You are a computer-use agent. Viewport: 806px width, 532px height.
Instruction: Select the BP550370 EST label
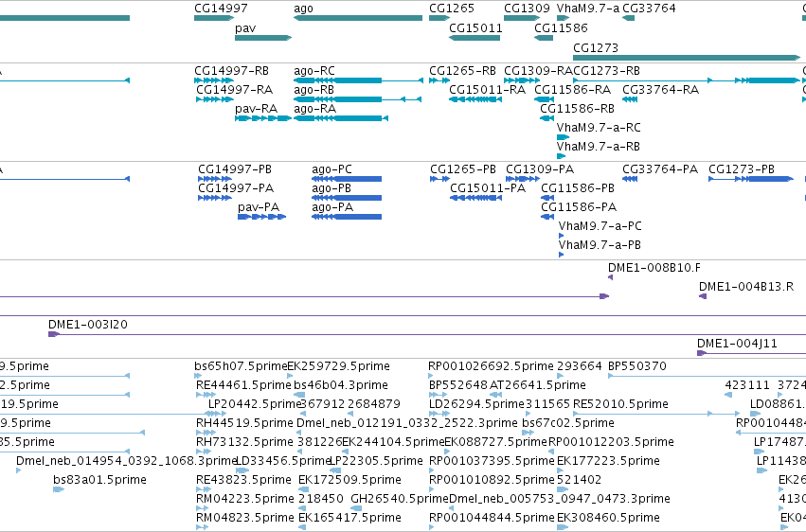tap(637, 366)
